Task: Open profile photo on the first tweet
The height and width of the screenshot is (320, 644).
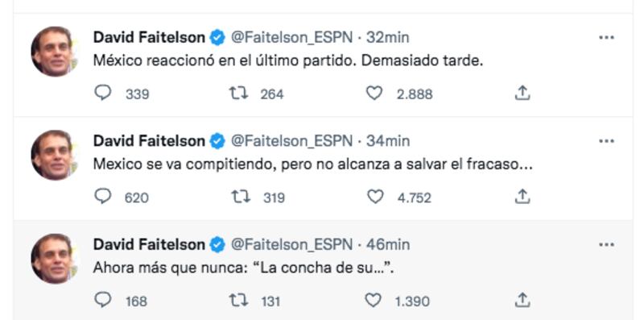Action: coord(55,52)
